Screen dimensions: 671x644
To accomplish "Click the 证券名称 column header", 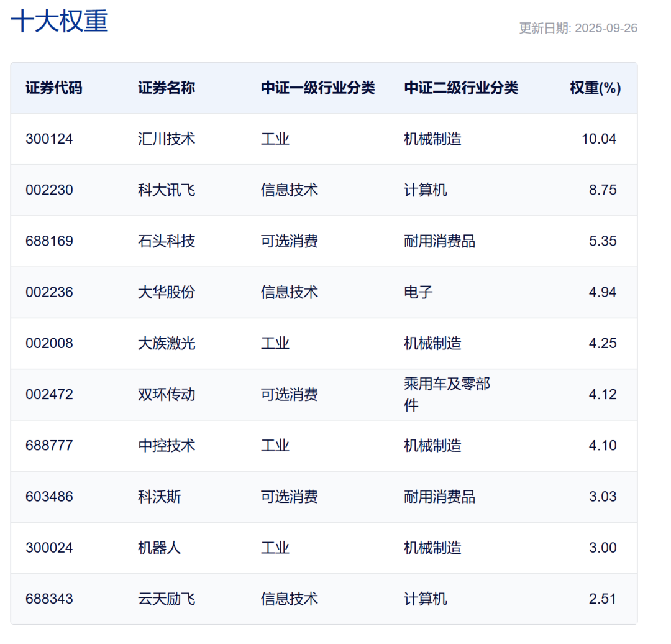I will (167, 88).
